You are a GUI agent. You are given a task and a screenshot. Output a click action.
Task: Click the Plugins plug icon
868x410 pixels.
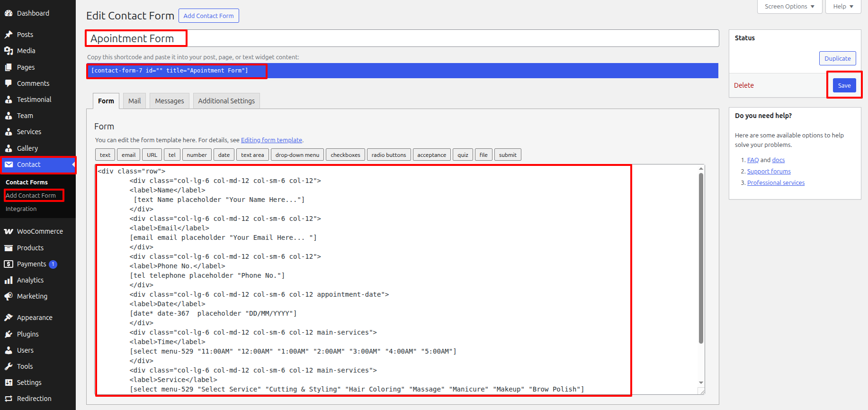(9, 334)
